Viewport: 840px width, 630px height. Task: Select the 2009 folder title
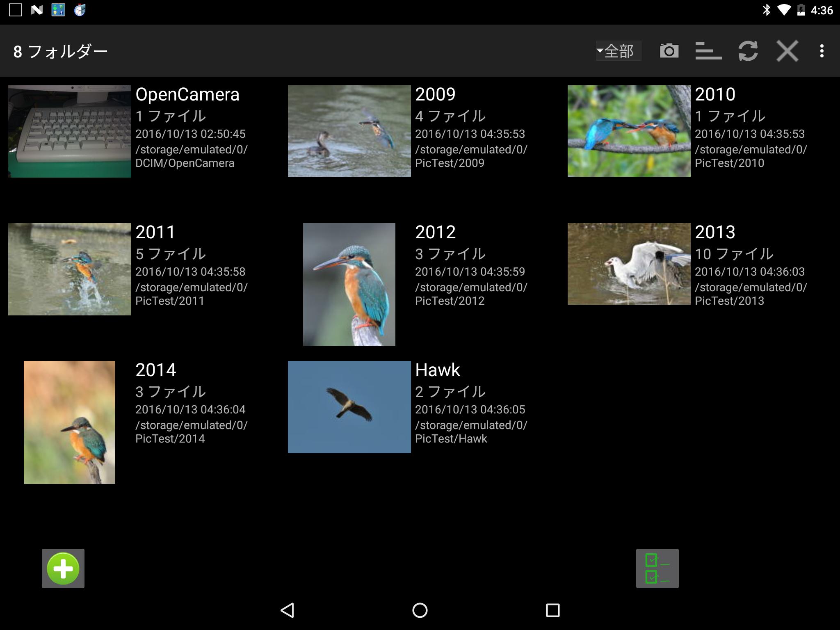click(x=435, y=94)
